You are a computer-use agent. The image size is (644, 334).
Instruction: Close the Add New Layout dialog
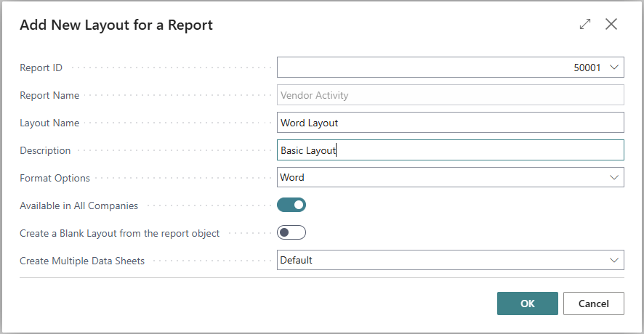pyautogui.click(x=611, y=25)
